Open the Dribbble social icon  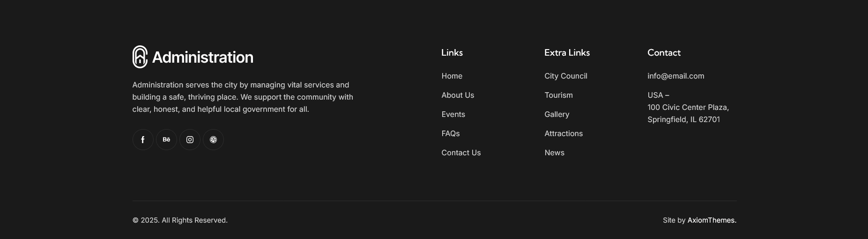213,140
